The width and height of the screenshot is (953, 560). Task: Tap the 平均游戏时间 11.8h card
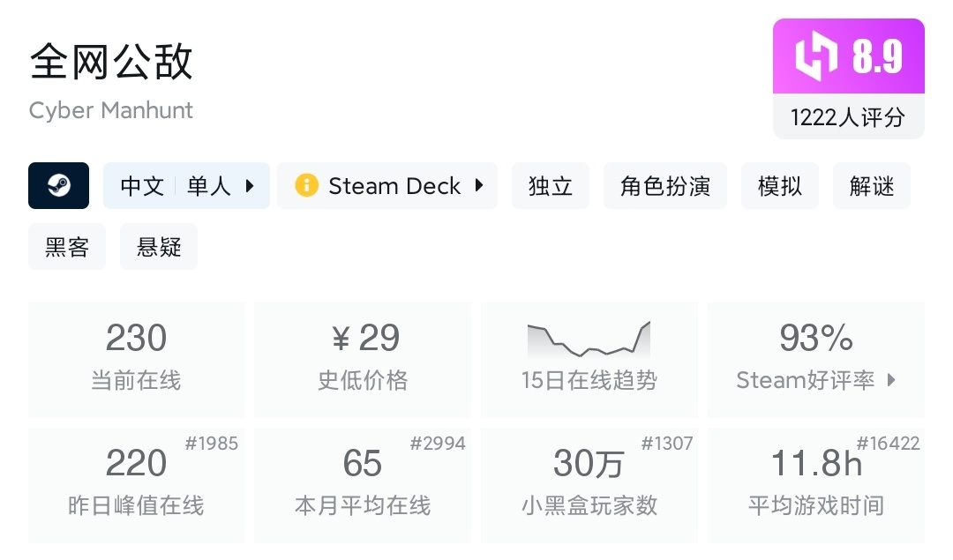(x=815, y=484)
